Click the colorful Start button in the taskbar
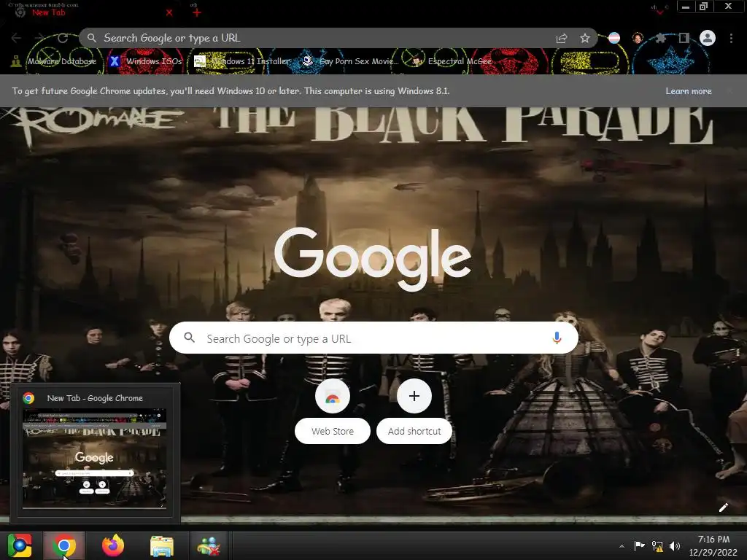Image resolution: width=747 pixels, height=560 pixels. [x=20, y=545]
